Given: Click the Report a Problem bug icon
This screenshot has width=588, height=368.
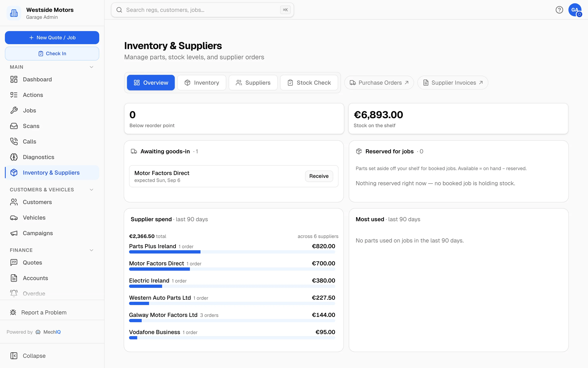Looking at the screenshot, I should [x=13, y=312].
